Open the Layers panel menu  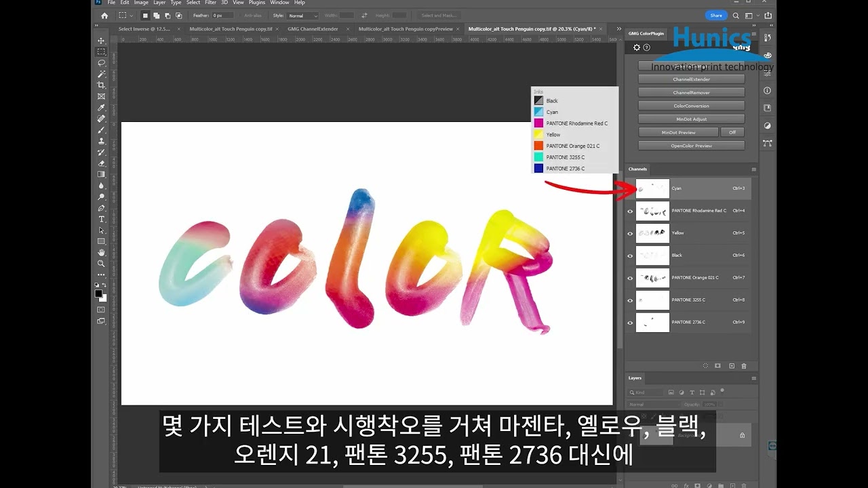[x=753, y=378]
